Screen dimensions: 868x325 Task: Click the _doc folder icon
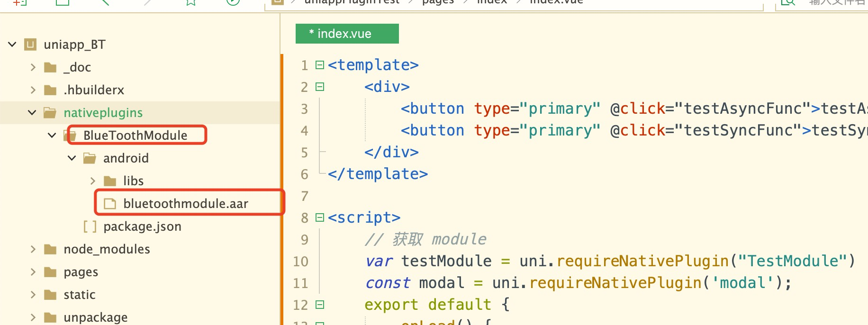[50, 67]
